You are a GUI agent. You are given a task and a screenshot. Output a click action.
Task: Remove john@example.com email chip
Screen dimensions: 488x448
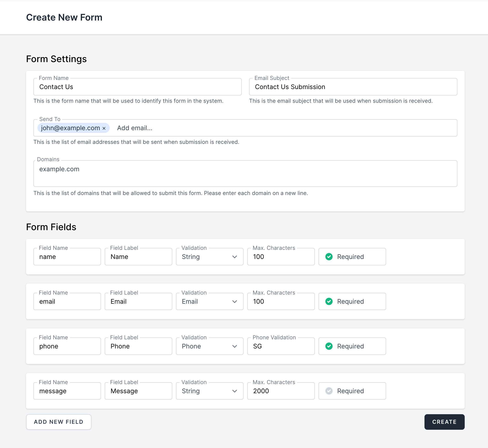(x=104, y=128)
